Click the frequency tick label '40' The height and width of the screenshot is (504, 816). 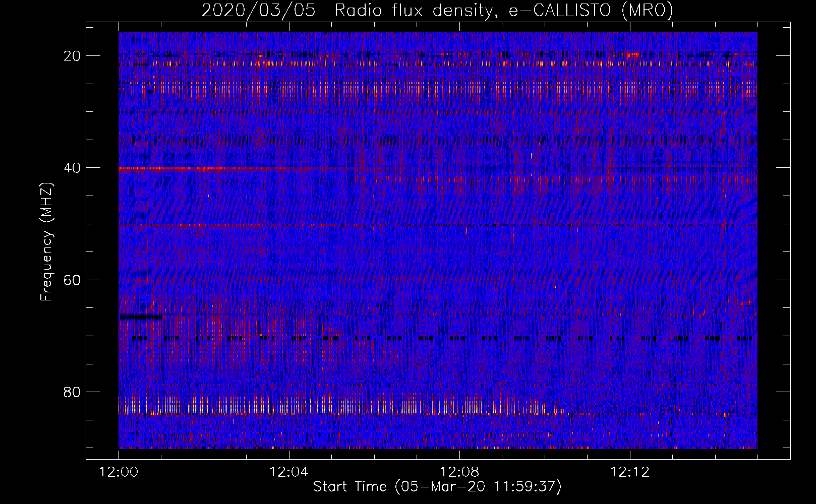coord(73,168)
